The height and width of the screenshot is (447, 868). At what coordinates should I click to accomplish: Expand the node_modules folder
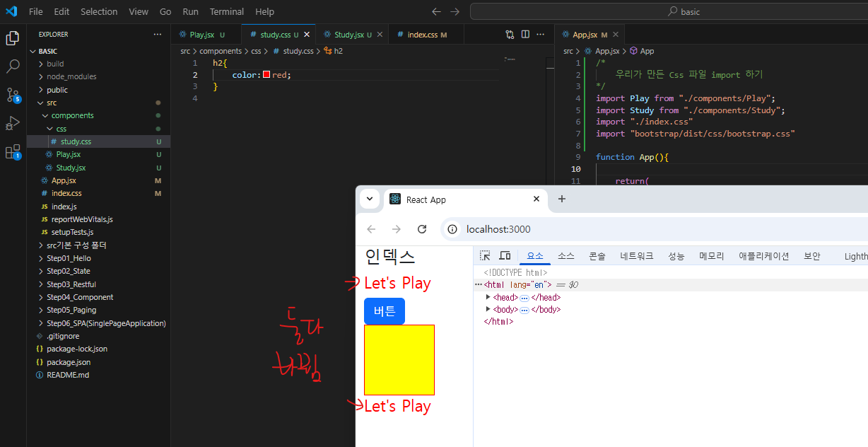click(98, 76)
